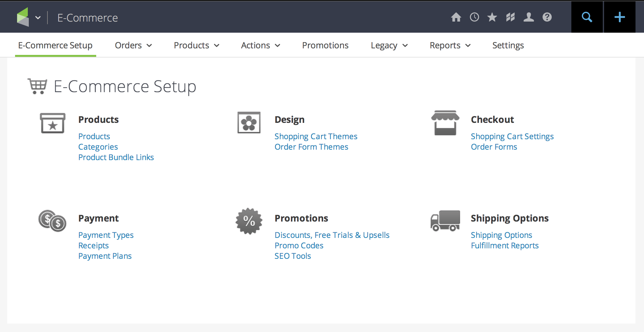Image resolution: width=644 pixels, height=332 pixels.
Task: Click the help question mark icon
Action: pos(547,17)
